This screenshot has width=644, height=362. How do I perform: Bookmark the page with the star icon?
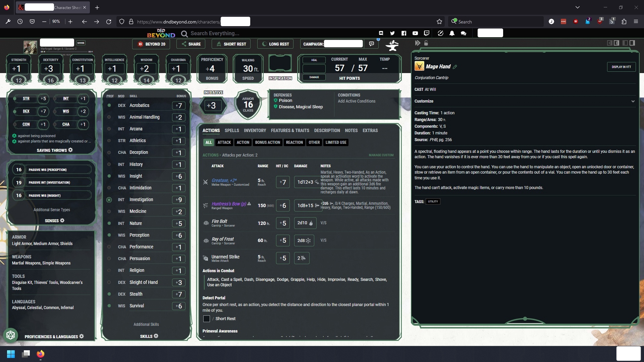[439, 21]
